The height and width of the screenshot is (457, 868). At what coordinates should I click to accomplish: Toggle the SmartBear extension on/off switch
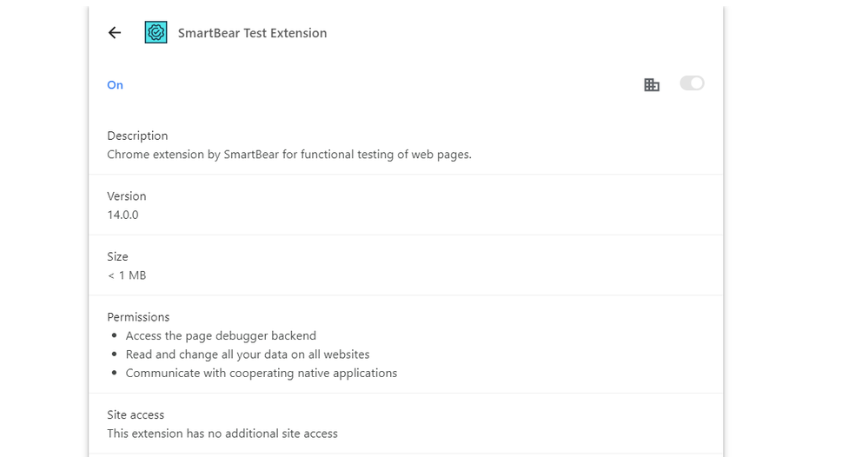(x=692, y=83)
